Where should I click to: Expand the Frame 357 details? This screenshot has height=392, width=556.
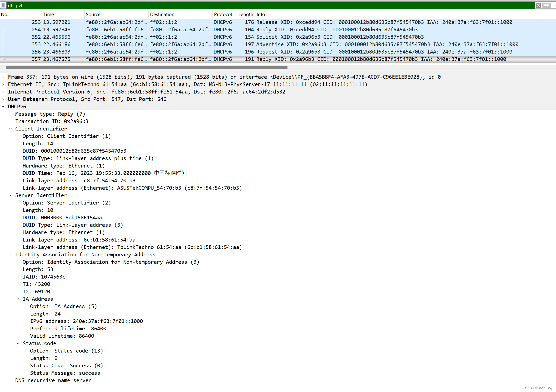[x=3, y=77]
